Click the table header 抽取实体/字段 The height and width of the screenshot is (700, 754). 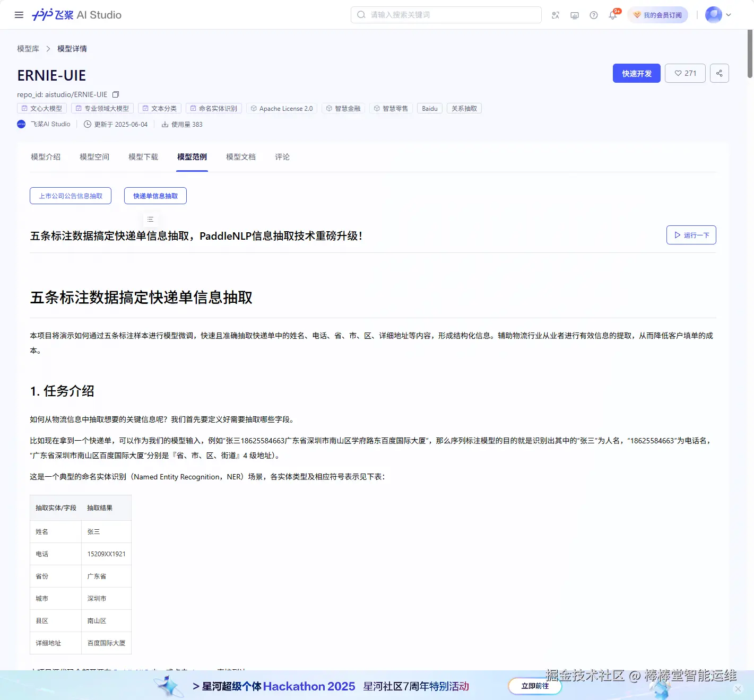click(x=56, y=507)
